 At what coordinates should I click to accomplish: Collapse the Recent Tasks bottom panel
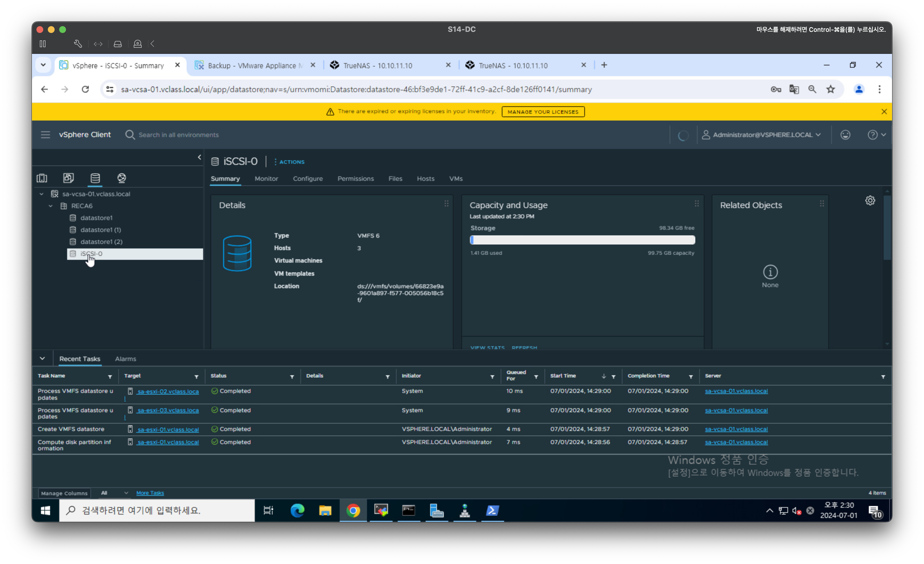pyautogui.click(x=42, y=358)
